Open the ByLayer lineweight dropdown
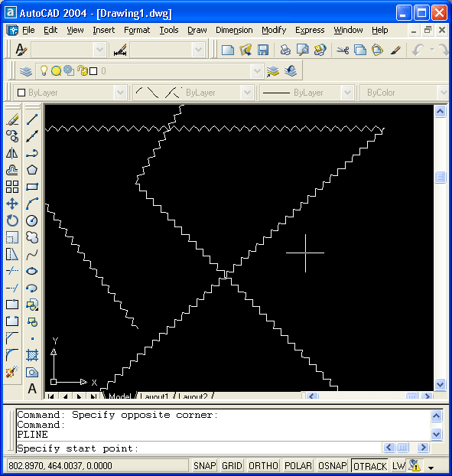 [x=347, y=93]
